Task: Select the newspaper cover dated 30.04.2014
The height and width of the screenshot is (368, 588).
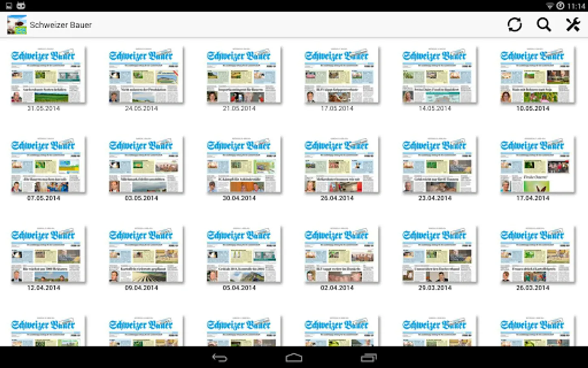Action: [x=244, y=164]
